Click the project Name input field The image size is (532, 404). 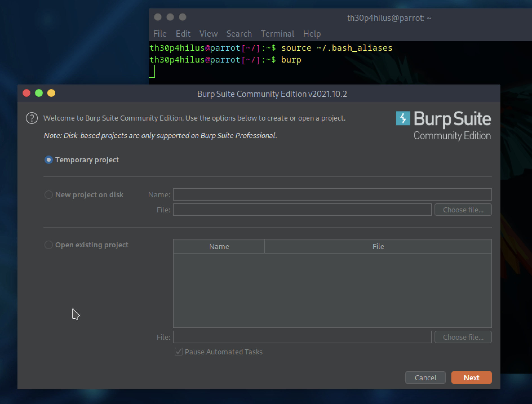332,194
